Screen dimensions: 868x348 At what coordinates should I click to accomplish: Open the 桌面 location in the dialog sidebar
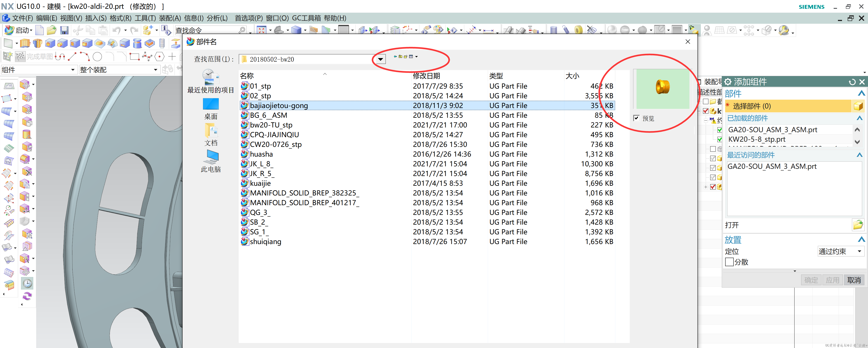pyautogui.click(x=211, y=108)
